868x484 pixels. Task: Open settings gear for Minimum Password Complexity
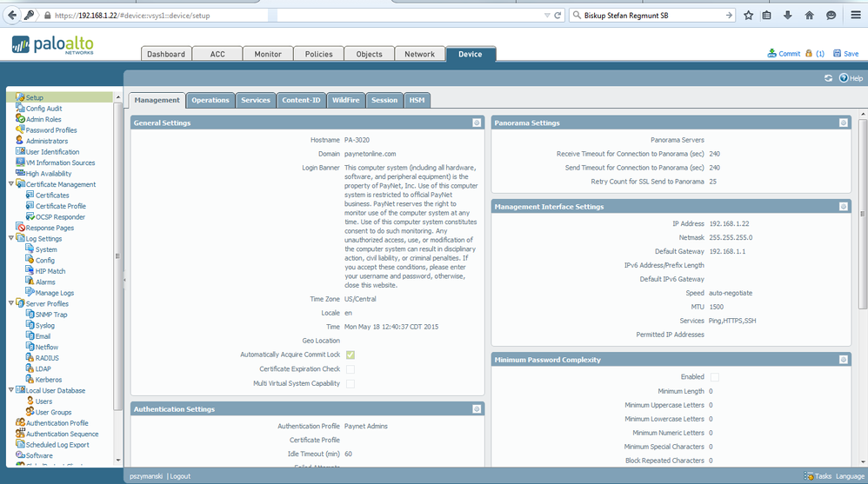pos(843,360)
